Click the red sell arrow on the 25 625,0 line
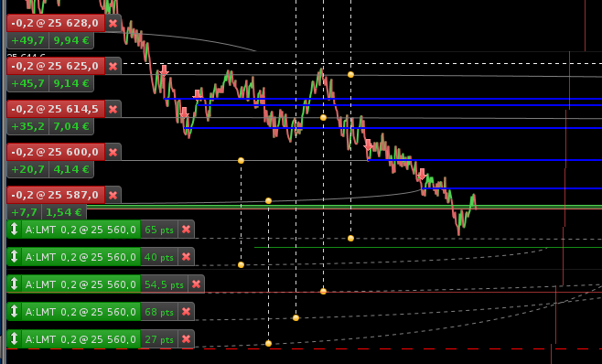The image size is (602, 364). 165,71
